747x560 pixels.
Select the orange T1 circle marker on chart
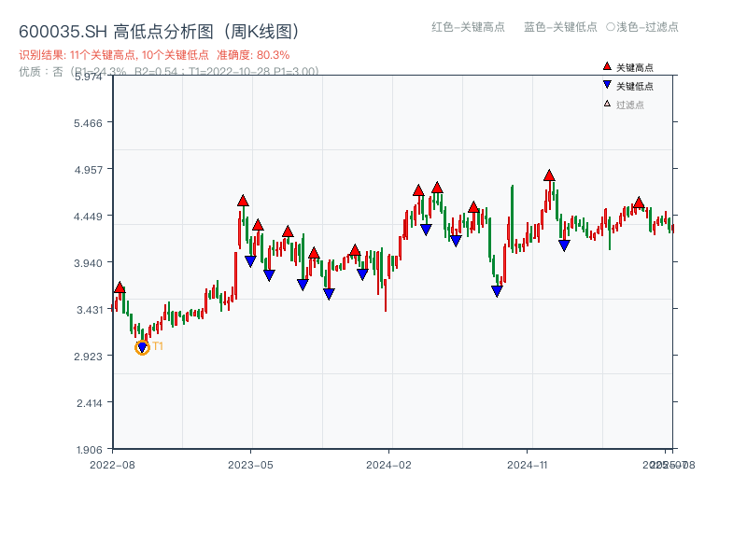click(142, 347)
